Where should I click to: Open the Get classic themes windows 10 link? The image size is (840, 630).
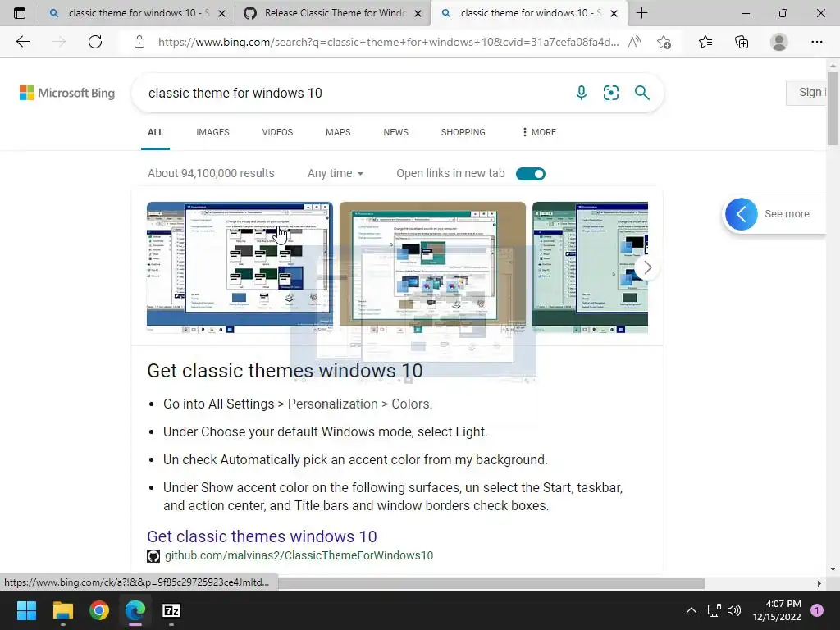click(262, 536)
